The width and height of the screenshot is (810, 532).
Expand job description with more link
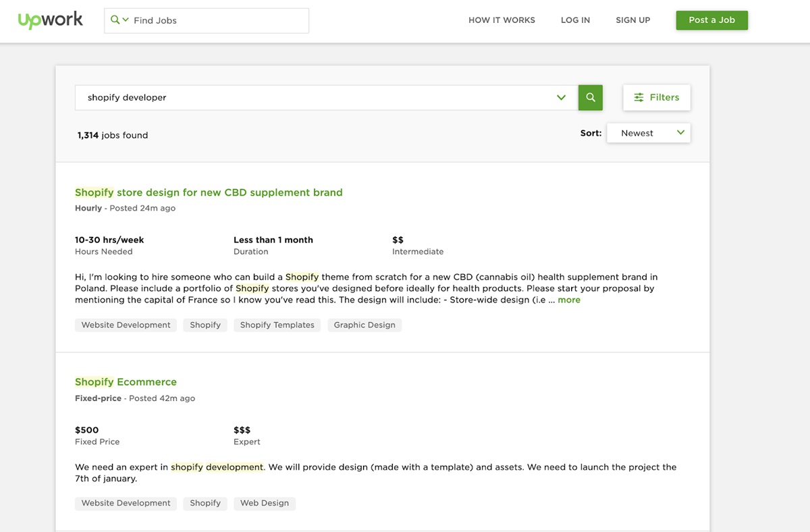(569, 300)
